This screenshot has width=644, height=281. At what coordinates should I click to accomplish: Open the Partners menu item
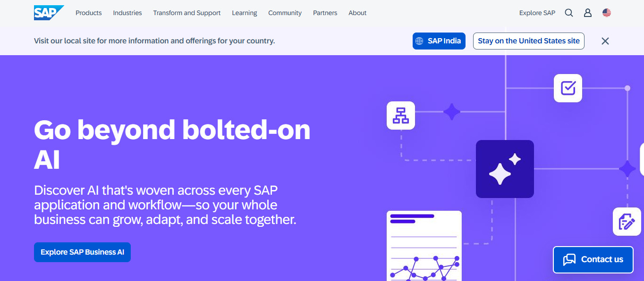[325, 13]
